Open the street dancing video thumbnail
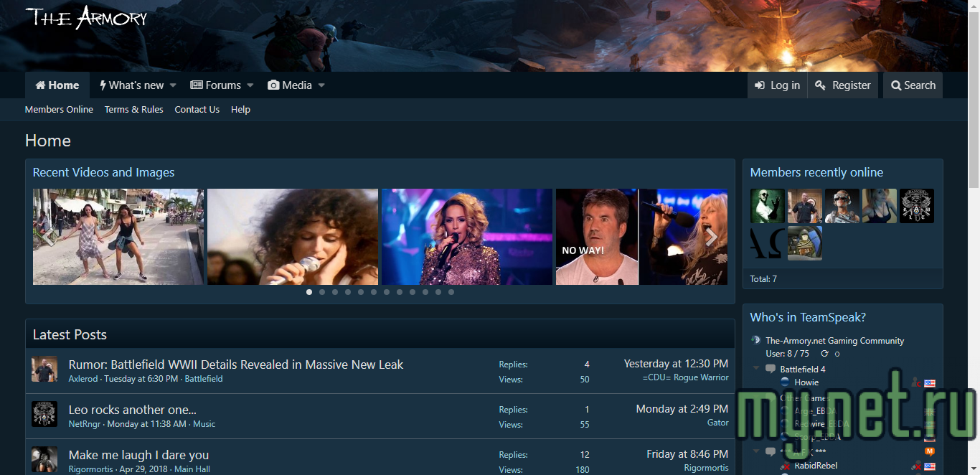Screen dimensions: 980x475 point(118,237)
